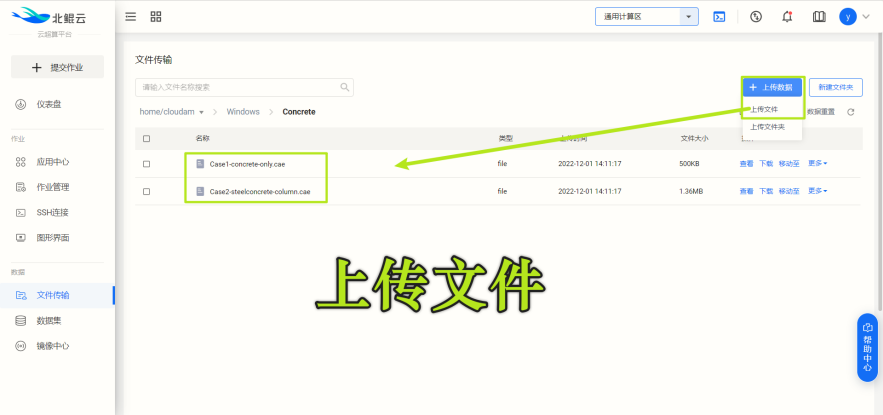The image size is (883, 415).
Task: Open 更多 dropdown for Case1-concrete-only.cae
Action: tap(818, 163)
